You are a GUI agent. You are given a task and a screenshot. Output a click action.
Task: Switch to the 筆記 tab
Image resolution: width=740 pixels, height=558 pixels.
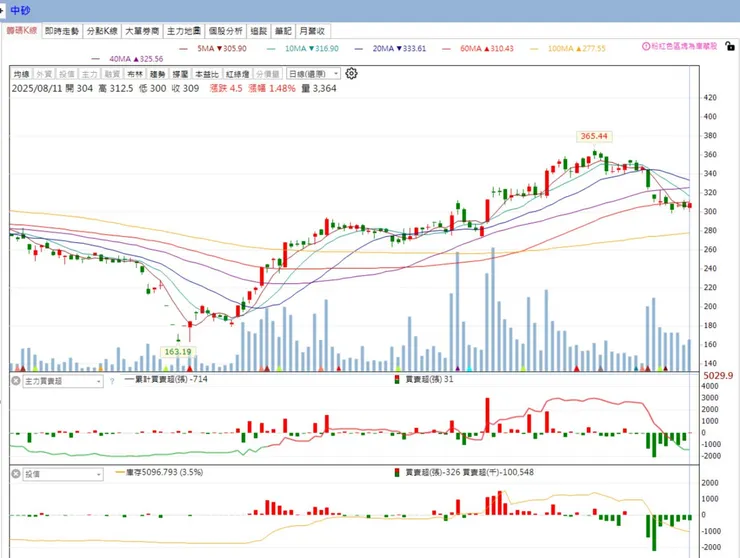[x=284, y=31]
